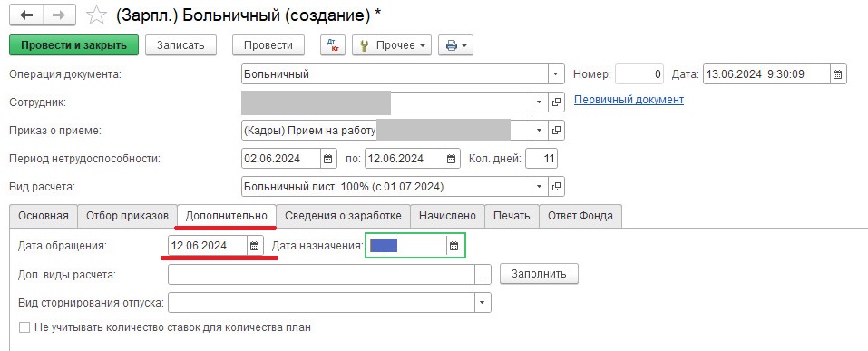Expand the Вид сторнирования отпуска dropdown
Image resolution: width=868 pixels, height=351 pixels.
pos(483,302)
